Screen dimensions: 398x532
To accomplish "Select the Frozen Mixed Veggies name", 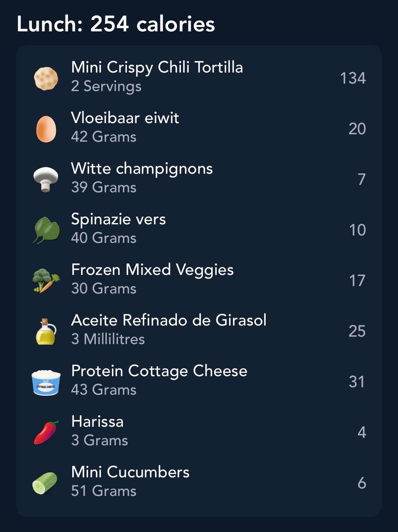I will coord(152,270).
